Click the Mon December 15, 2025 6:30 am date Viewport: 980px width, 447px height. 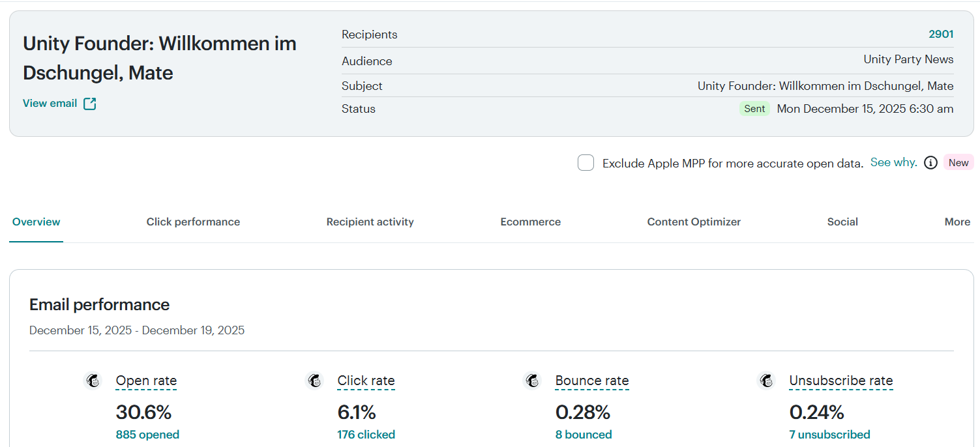[x=865, y=109]
